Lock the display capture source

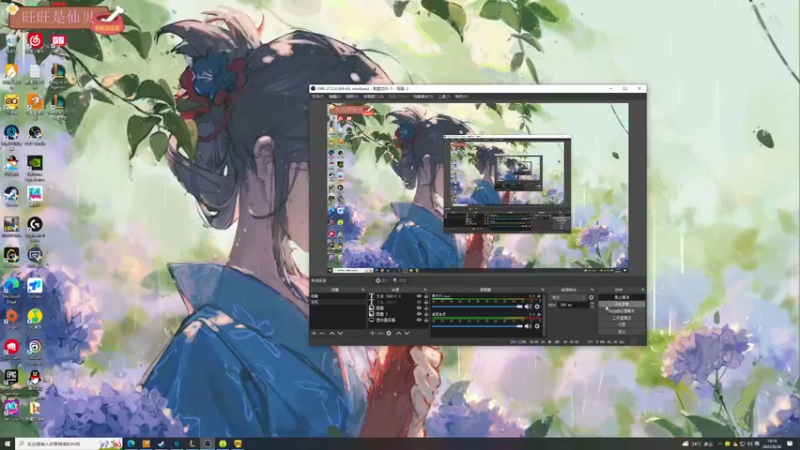coord(426,320)
